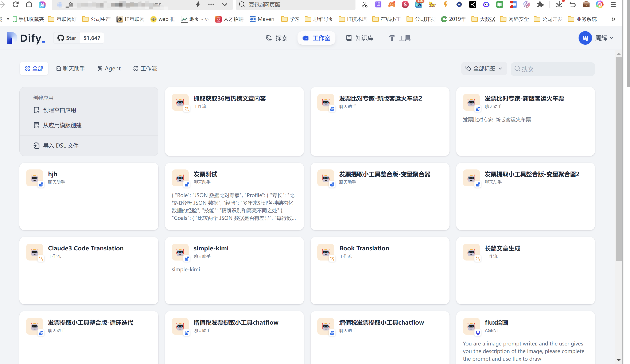Open the GitHub Star button
Screen dimensions: 630x364
coord(67,38)
